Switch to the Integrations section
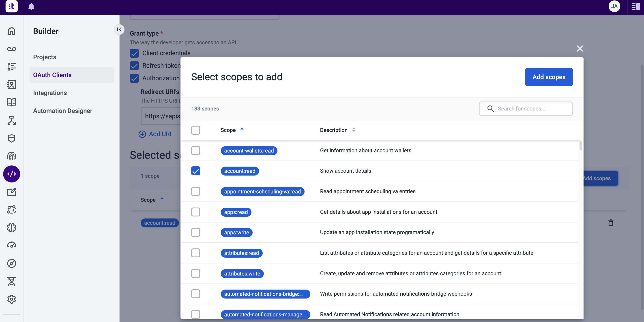 pyautogui.click(x=50, y=93)
